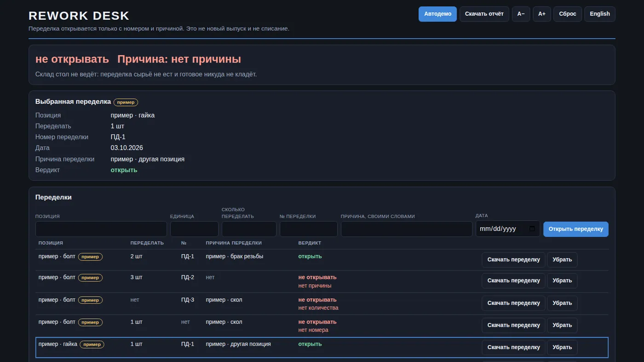Click the Причина: нет причины headline
This screenshot has height=362, width=644.
[x=179, y=59]
